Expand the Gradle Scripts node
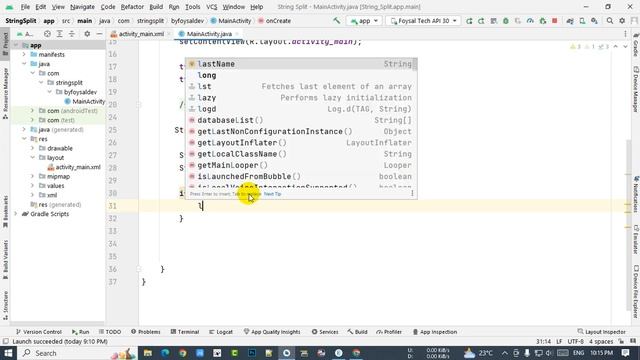Viewport: 640px width, 360px height. [x=16, y=214]
